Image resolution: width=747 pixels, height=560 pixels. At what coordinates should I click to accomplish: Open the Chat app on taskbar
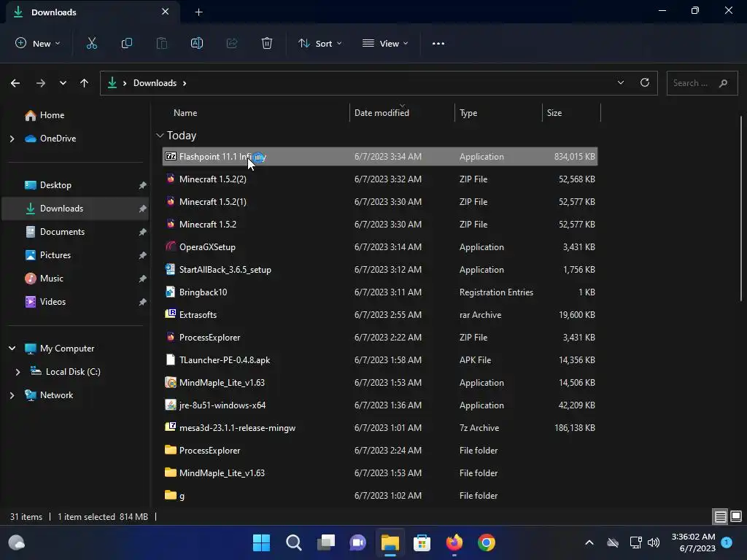point(357,542)
